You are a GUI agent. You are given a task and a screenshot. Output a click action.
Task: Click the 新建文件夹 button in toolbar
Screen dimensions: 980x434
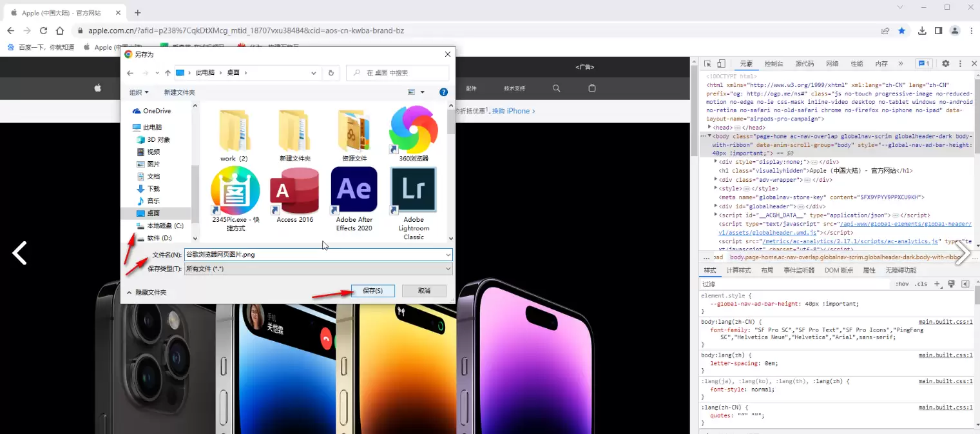(x=179, y=92)
